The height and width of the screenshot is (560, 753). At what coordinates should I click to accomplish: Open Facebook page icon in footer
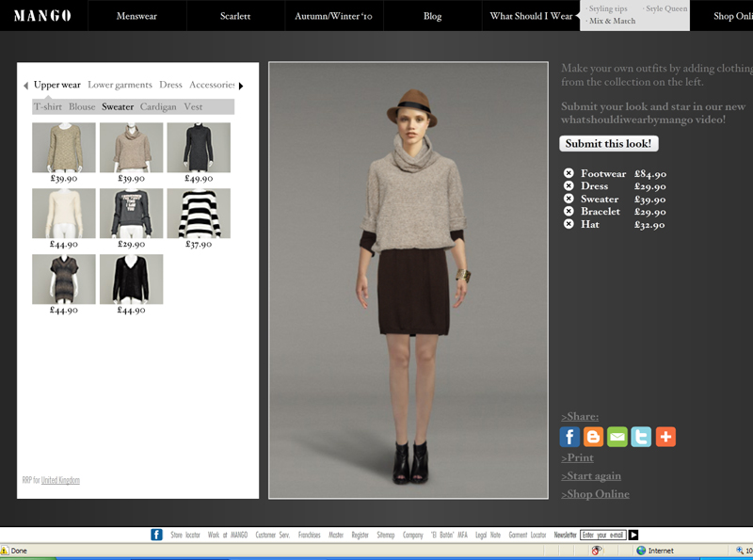point(156,535)
